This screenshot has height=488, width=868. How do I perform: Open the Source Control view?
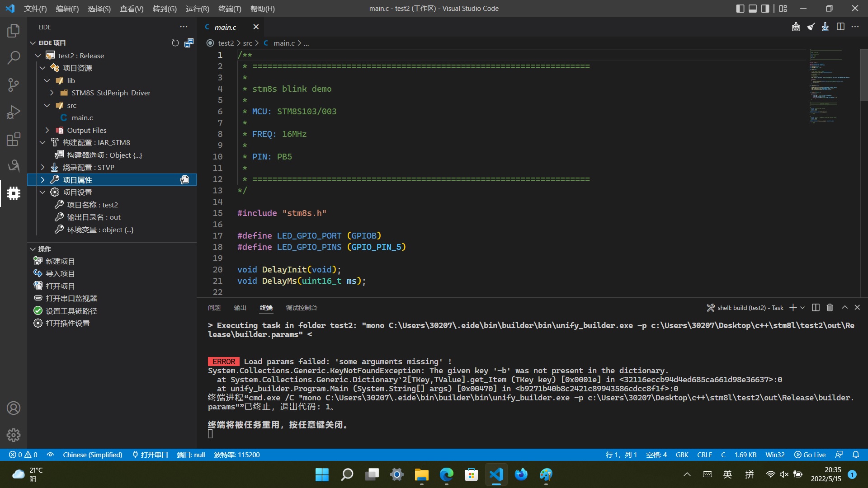(14, 85)
